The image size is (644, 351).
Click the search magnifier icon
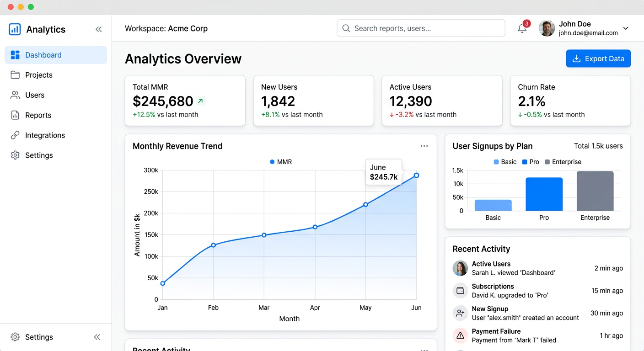click(346, 28)
